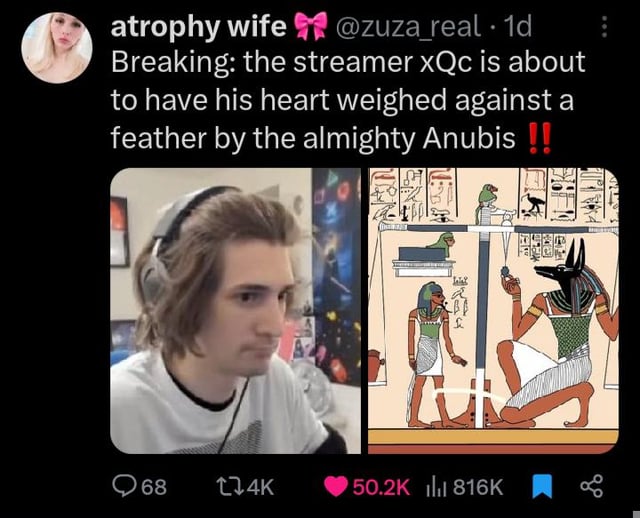Open the Anubis weighing scale image
This screenshot has height=518, width=640.
point(493,311)
